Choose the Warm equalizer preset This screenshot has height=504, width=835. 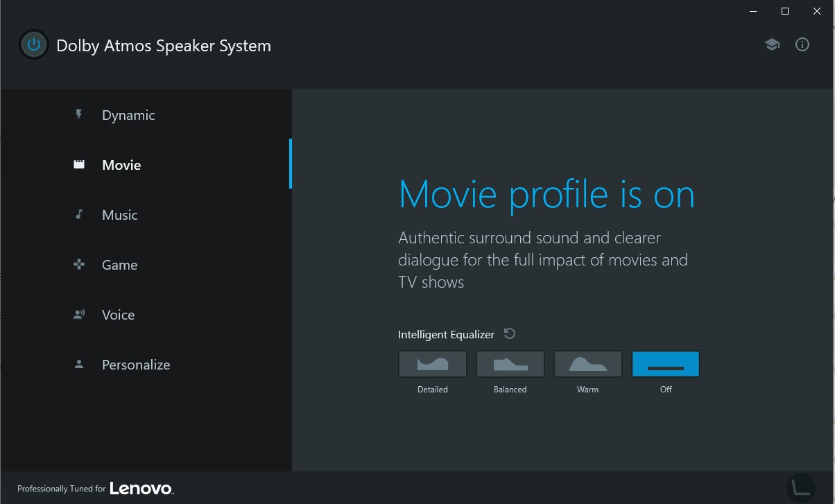click(588, 364)
